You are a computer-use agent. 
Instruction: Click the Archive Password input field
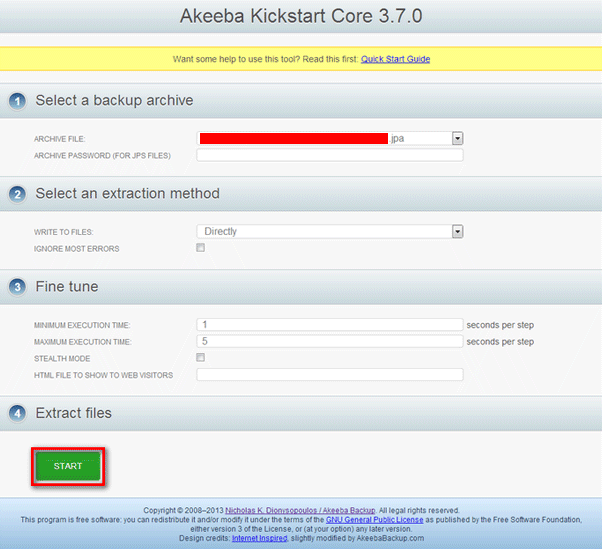click(x=330, y=155)
